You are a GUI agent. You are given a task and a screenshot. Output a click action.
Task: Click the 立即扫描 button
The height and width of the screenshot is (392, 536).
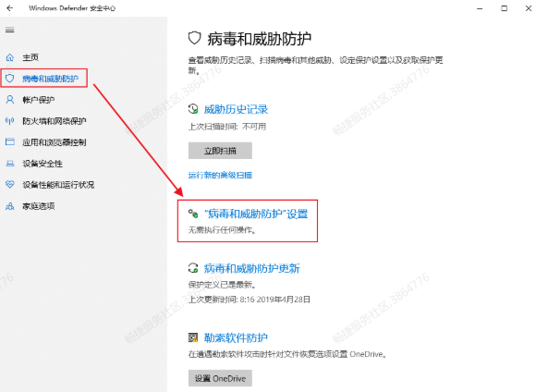[x=220, y=151]
